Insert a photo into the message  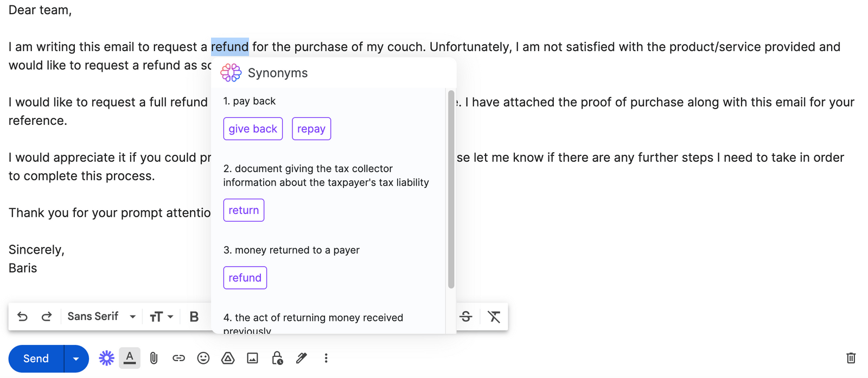(x=252, y=358)
